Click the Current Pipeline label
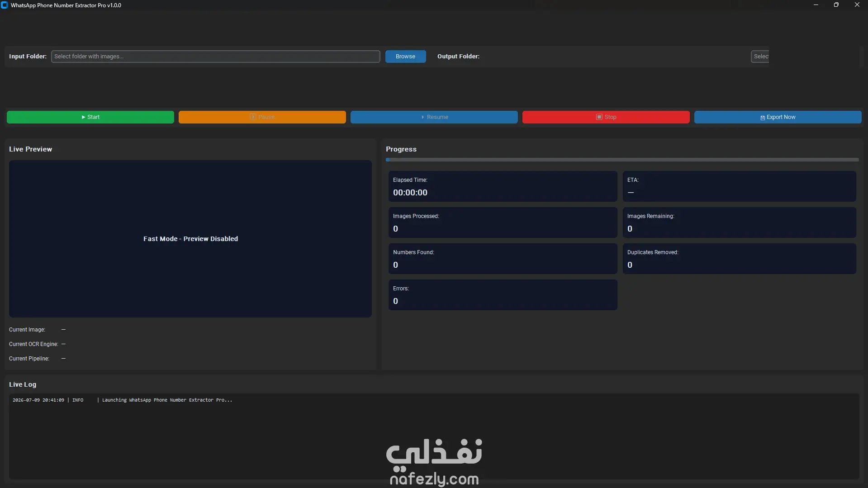Screen dimensions: 868x488 coord(29,359)
